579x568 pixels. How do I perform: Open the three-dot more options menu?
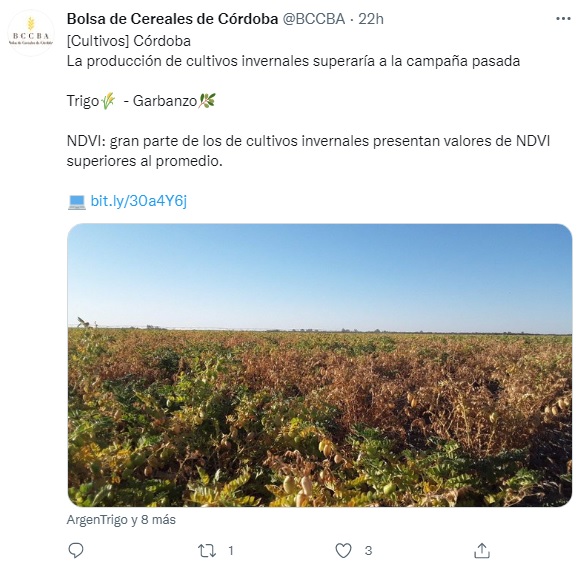(563, 19)
